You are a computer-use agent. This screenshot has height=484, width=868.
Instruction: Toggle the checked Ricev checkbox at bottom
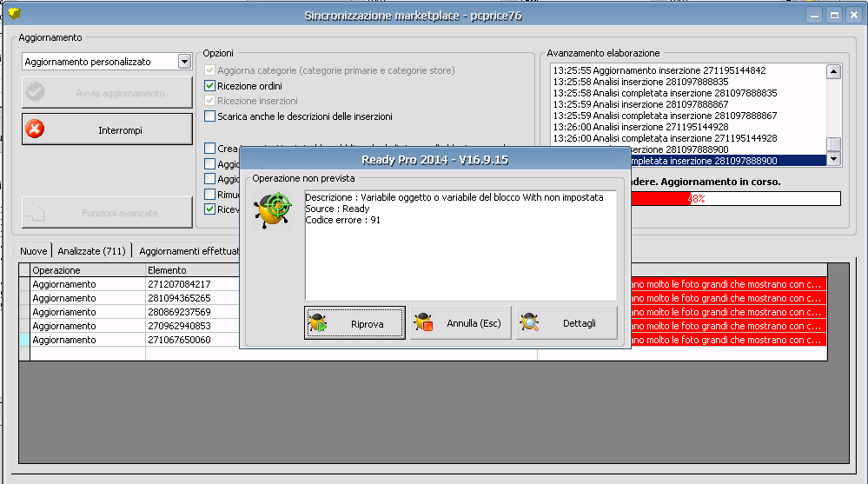(x=209, y=209)
